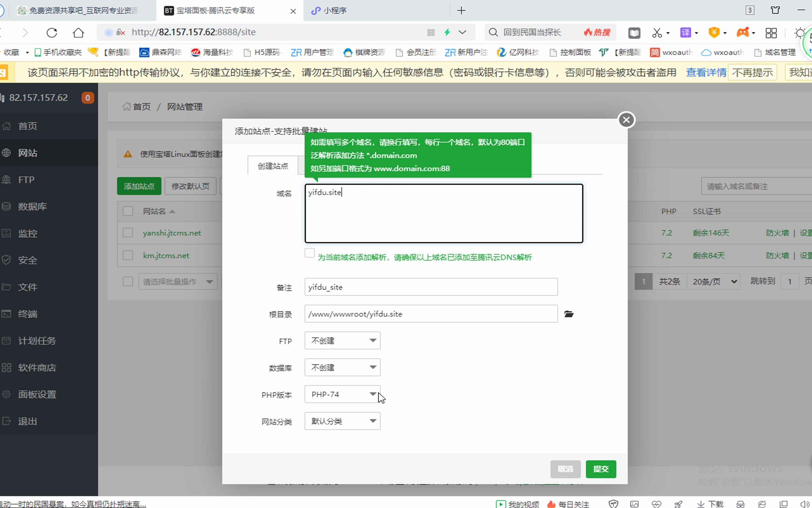Image resolution: width=812 pixels, height=508 pixels.
Task: Check the yanshi.jtcms.net row checkbox
Action: pos(128,233)
